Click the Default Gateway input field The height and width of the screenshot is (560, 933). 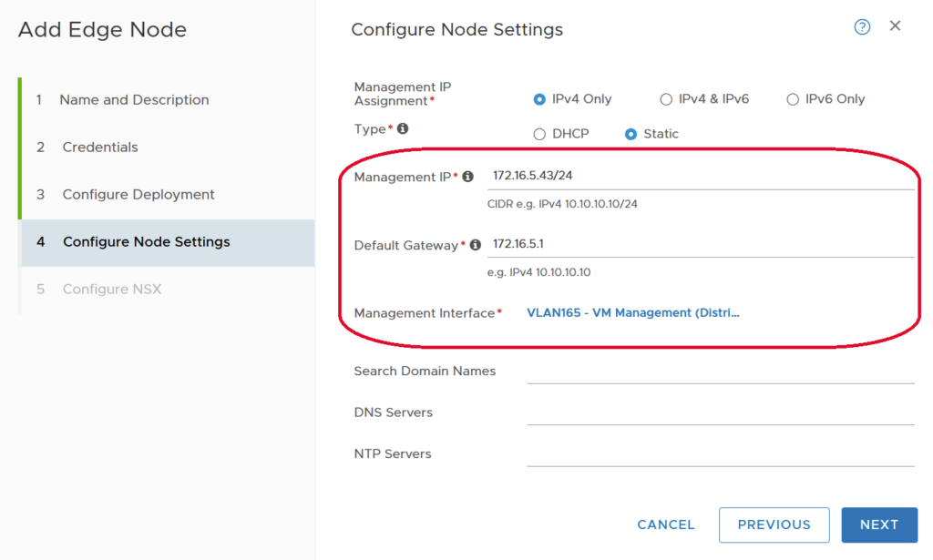point(700,244)
